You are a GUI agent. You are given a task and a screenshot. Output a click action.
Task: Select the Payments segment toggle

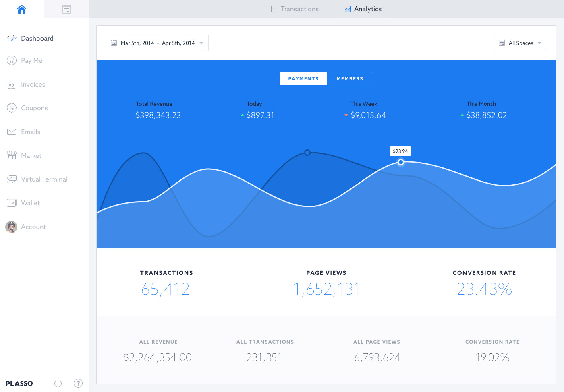[x=303, y=79]
